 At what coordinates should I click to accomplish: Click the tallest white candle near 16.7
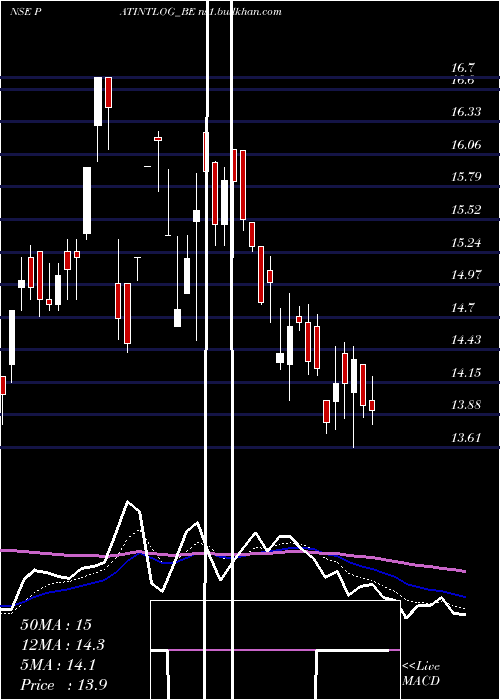coord(98,101)
